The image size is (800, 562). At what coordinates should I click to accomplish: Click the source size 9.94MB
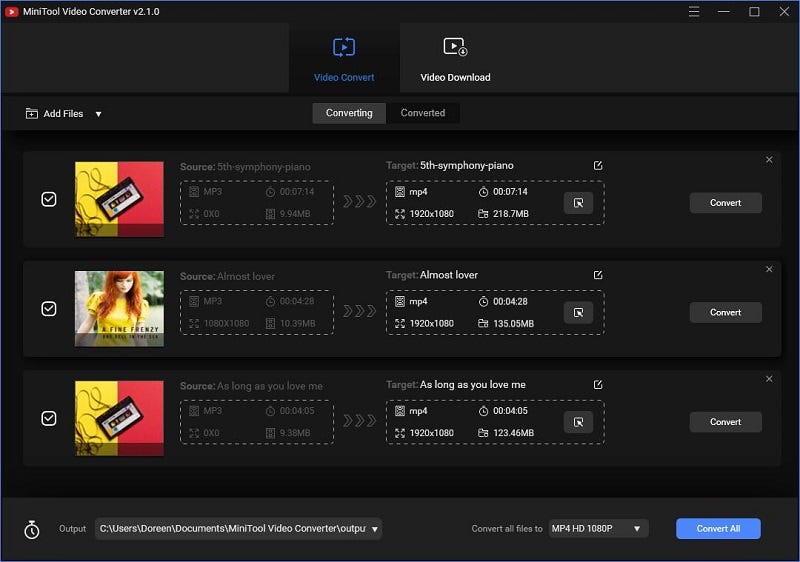pyautogui.click(x=295, y=214)
